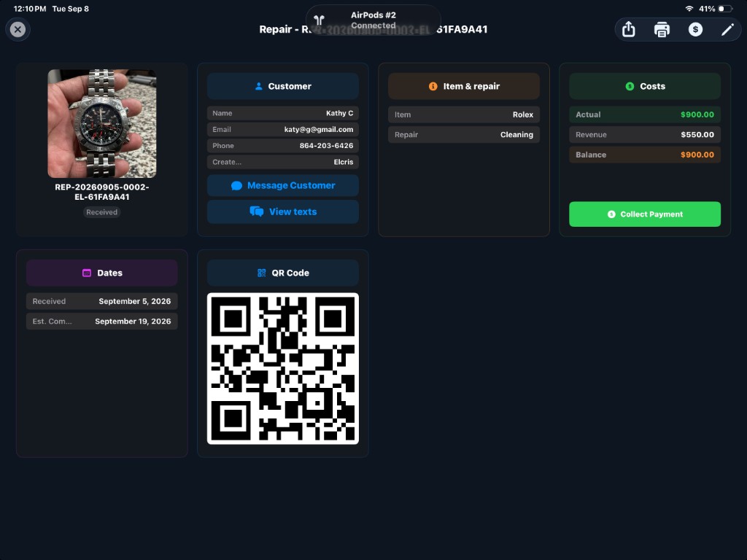The image size is (747, 560).
Task: Click the person icon in Customer header
Action: tap(259, 86)
